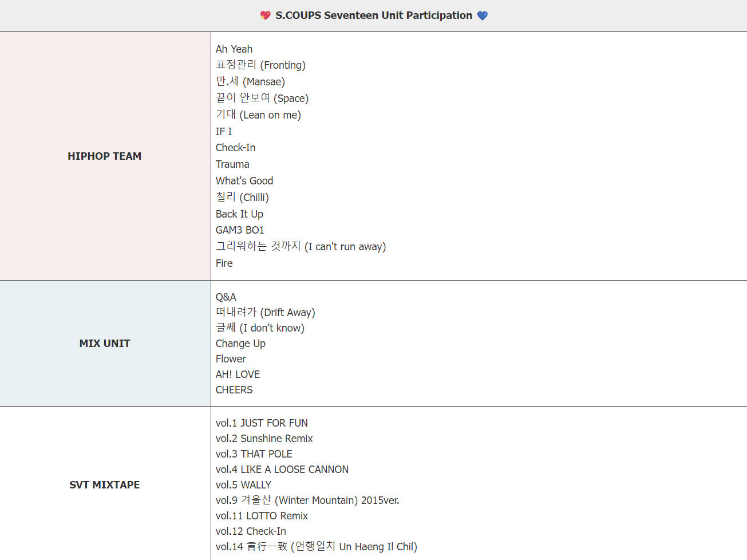Click vol.11 LOTTO Remix entry
Viewport: 747px width, 560px height.
pyautogui.click(x=262, y=516)
